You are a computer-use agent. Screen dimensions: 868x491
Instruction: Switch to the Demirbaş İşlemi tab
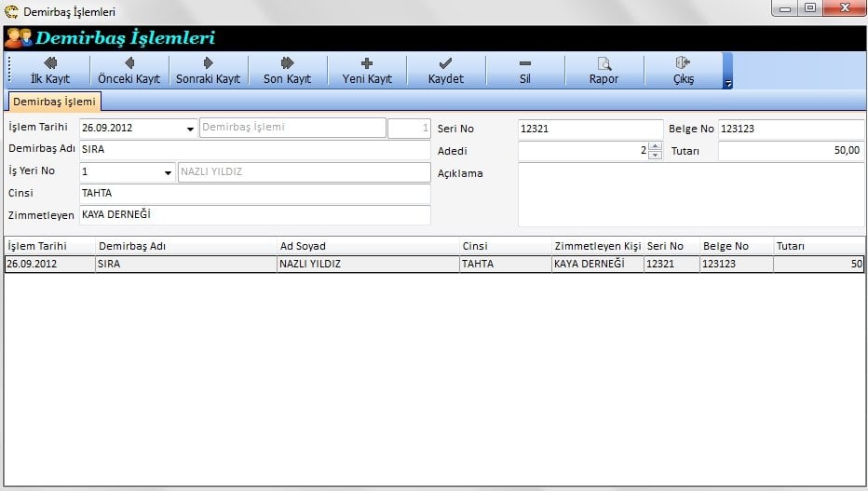tap(54, 102)
